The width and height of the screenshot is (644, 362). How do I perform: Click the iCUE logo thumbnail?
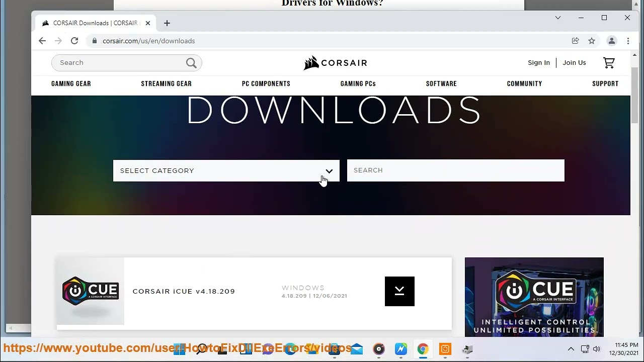tap(91, 291)
